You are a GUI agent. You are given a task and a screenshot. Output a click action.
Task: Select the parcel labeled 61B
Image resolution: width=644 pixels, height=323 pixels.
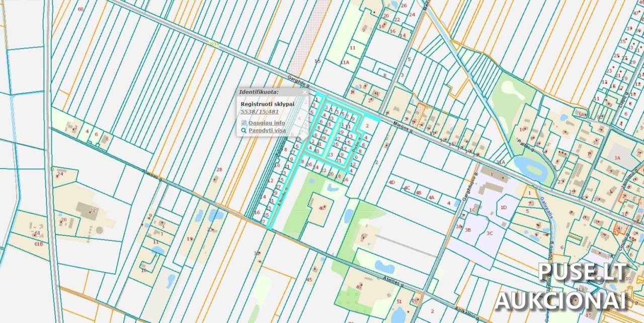click(x=39, y=244)
